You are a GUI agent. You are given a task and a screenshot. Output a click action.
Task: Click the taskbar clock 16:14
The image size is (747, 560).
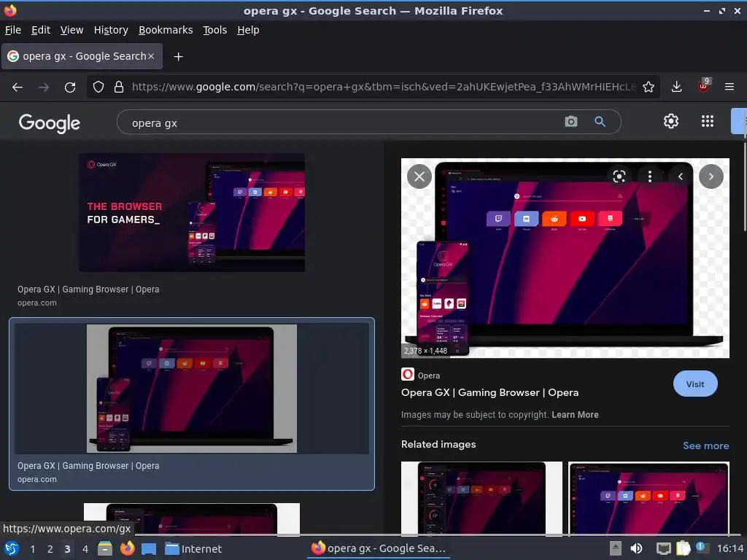point(730,548)
